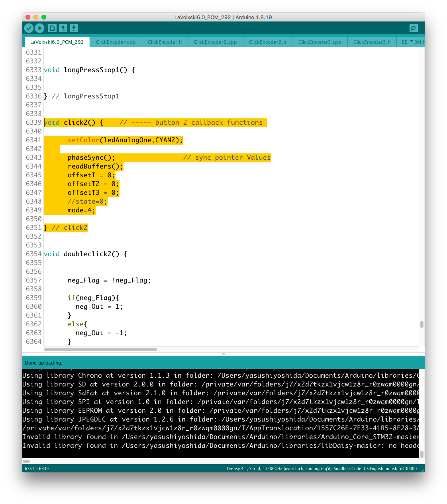Switch to the LaVoixski6.0_PCM_292 tab
Viewport: 447px width, 504px height.
pyautogui.click(x=57, y=42)
